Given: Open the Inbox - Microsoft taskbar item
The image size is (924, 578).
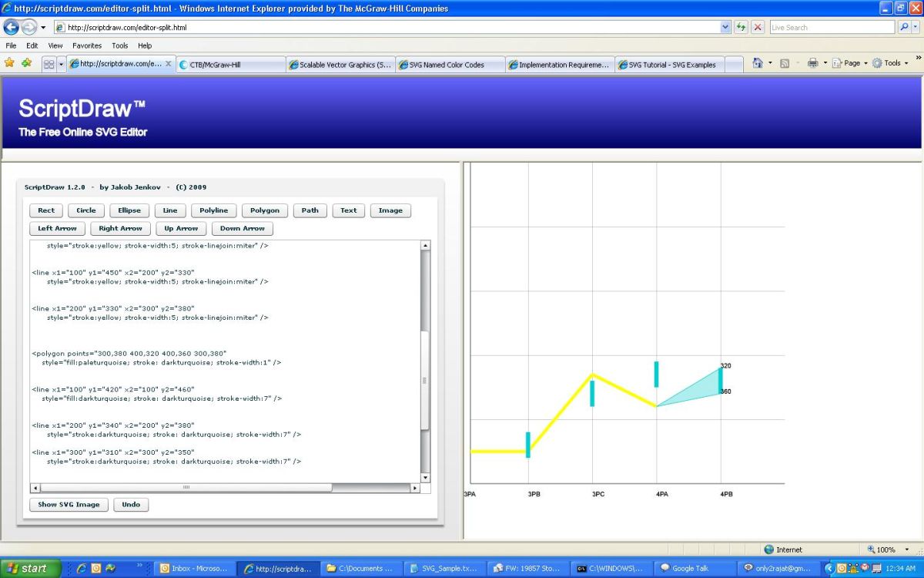Looking at the screenshot, I should point(194,569).
